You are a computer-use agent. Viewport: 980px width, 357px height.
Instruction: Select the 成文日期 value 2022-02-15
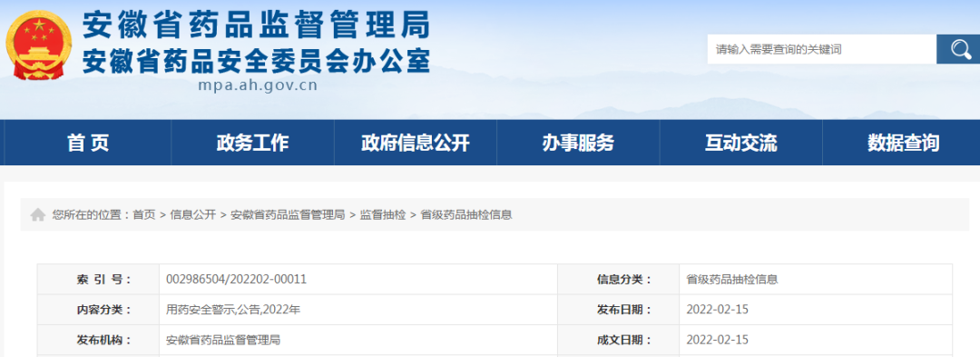coord(718,340)
